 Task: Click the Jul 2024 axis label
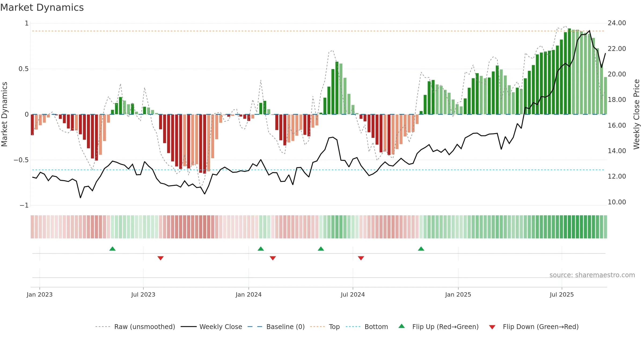353,294
